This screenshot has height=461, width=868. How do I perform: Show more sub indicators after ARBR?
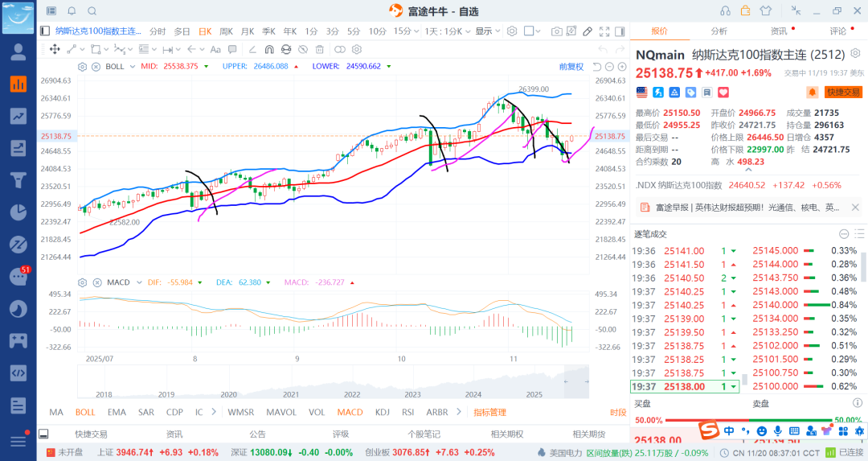[x=459, y=412]
